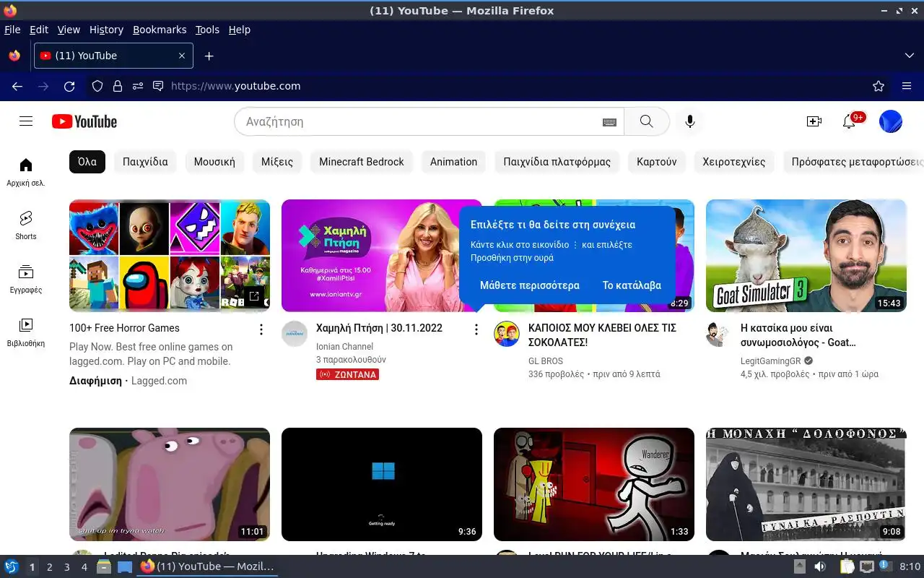924x578 pixels.
Task: Open options menu for Χαμηλή Πτήση video
Action: (476, 329)
